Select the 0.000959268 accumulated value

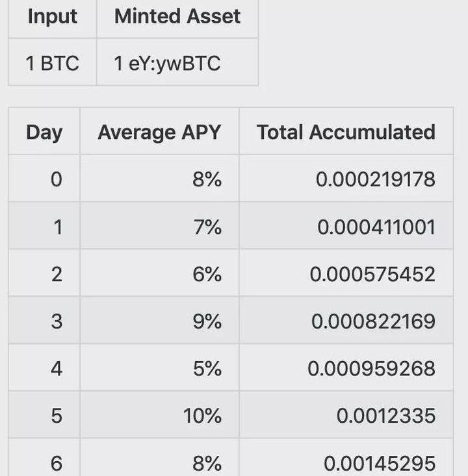tap(371, 368)
